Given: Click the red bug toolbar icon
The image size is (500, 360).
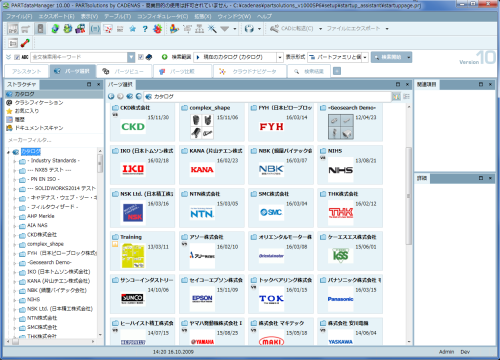Looking at the screenshot, I should pyautogui.click(x=157, y=29).
